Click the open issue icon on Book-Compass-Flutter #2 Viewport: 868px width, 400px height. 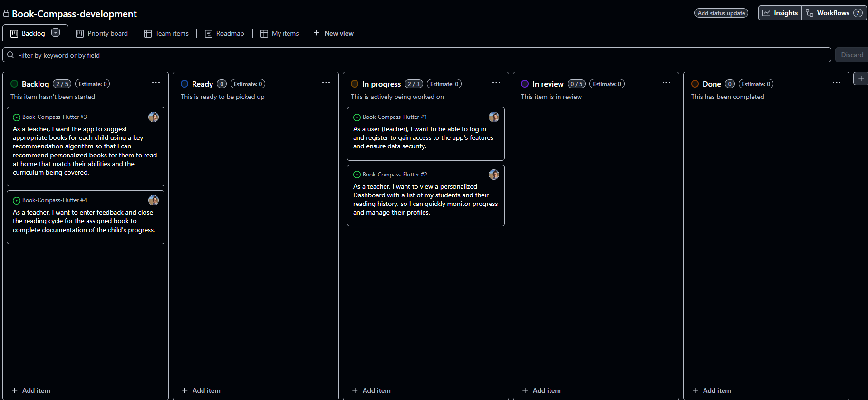pos(357,175)
